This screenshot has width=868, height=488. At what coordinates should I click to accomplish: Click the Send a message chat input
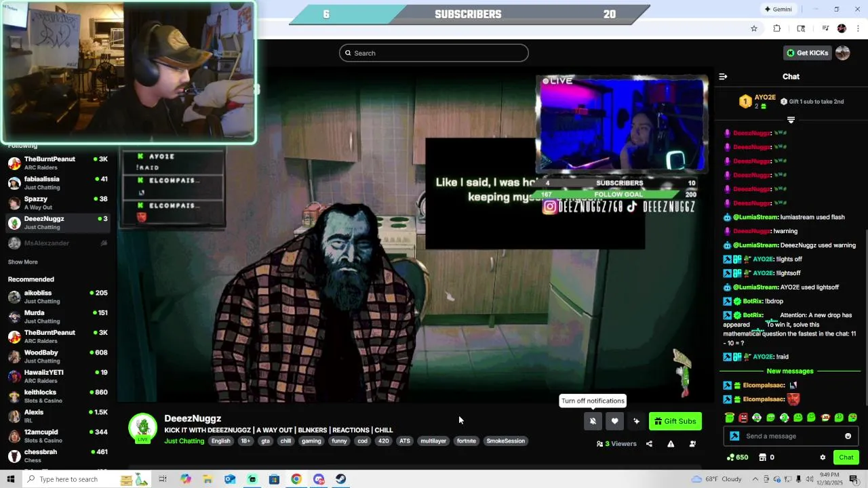(x=792, y=436)
